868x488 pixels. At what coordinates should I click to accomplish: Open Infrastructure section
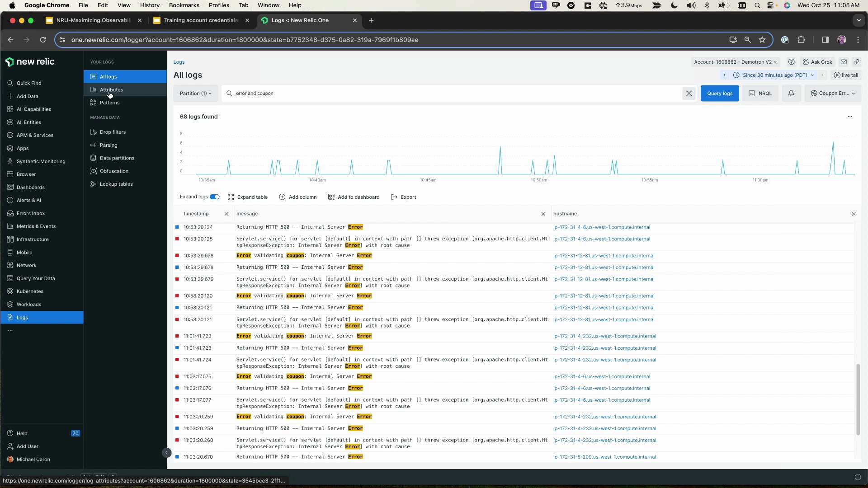(32, 239)
